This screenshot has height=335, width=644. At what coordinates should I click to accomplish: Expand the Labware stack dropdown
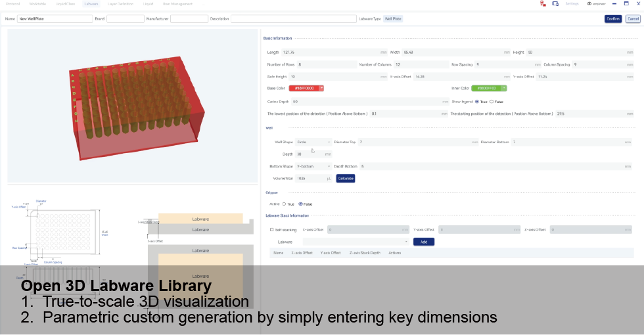point(355,242)
